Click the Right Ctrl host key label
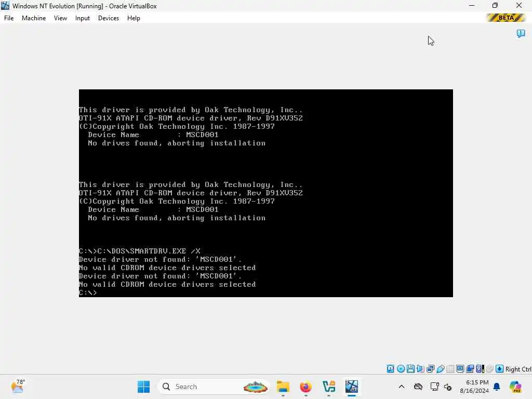532x399 pixels. point(518,369)
